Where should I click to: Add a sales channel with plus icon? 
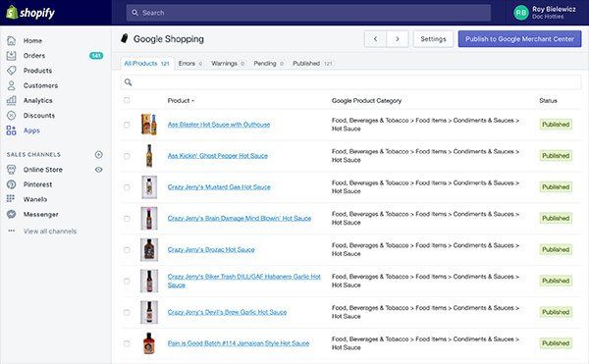pyautogui.click(x=99, y=155)
